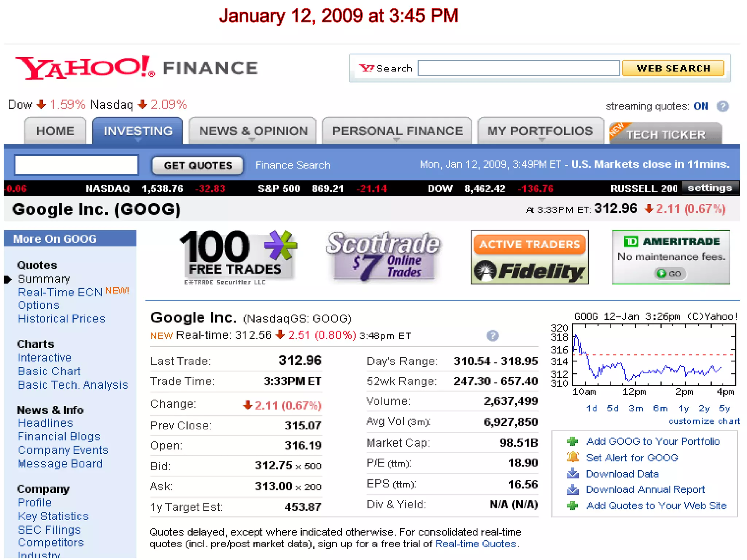Screen dimensions: 747x560
Task: Expand the My Portfolios dropdown arrow
Action: pyautogui.click(x=542, y=140)
